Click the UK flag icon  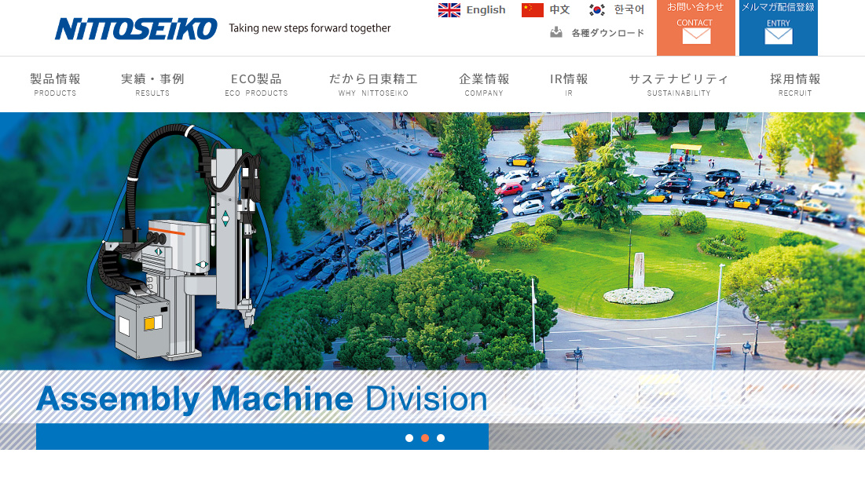point(449,10)
